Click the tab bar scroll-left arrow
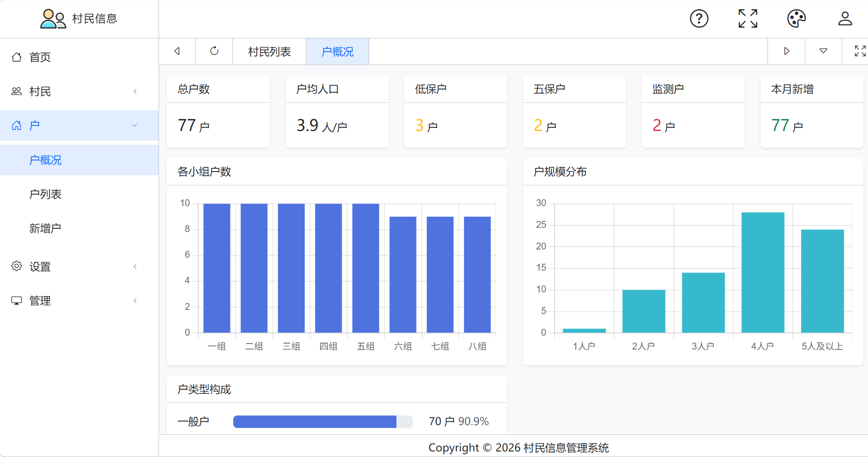868x457 pixels. click(x=177, y=51)
